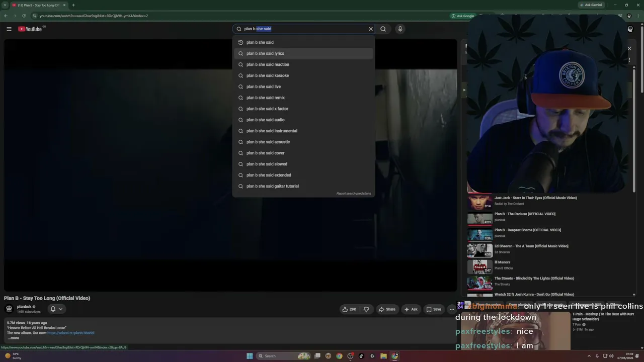644x362 pixels.
Task: Choose suggestion 'plan b she said remix'
Action: (303, 98)
